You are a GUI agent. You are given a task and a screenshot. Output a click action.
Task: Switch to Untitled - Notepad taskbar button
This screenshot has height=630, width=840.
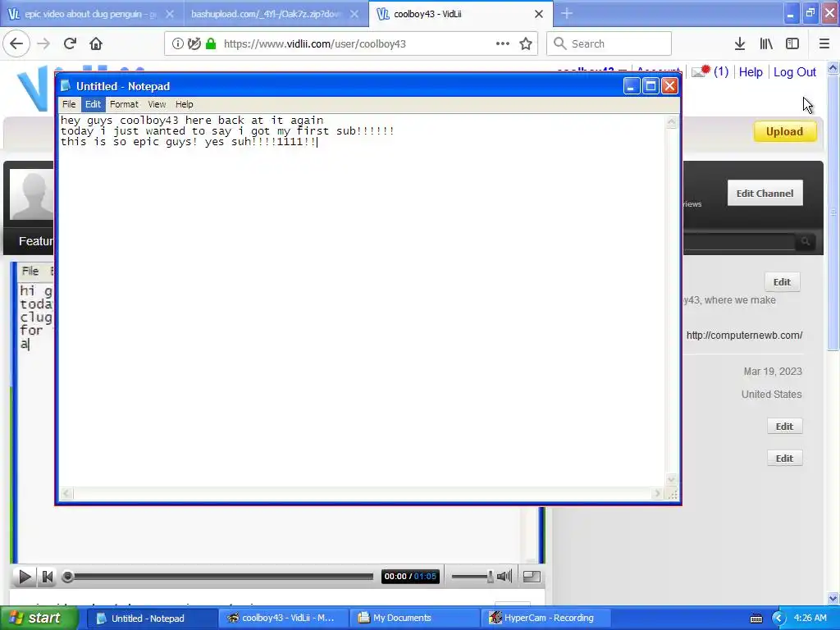coord(151,619)
